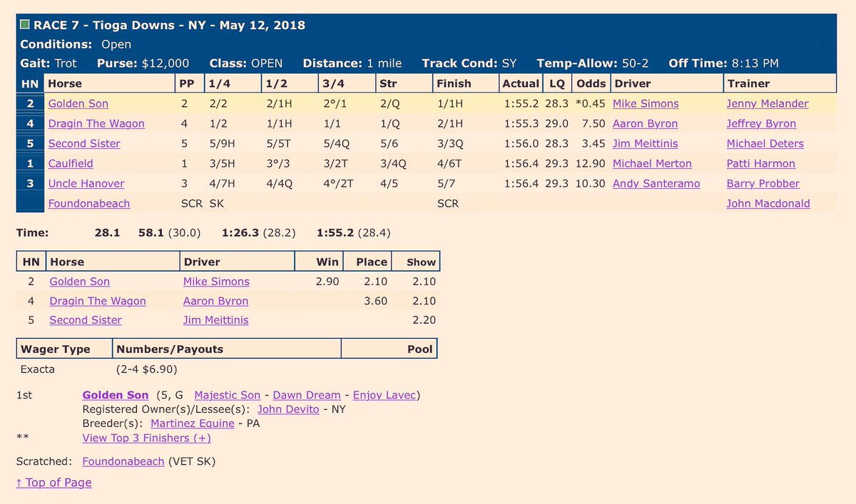Open Dragin The Wagon in the payouts table
Screen dimensions: 856x504
98,301
